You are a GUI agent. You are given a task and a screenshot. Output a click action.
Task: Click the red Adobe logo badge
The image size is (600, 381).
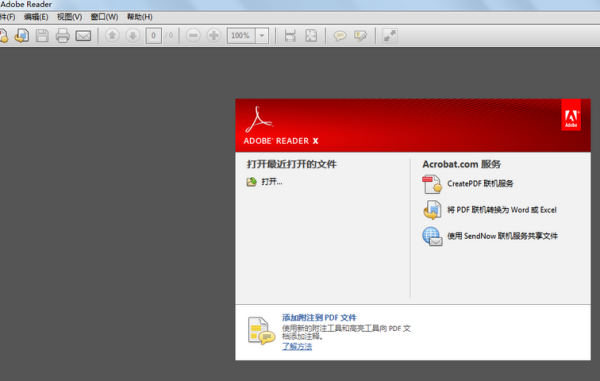coord(571,115)
